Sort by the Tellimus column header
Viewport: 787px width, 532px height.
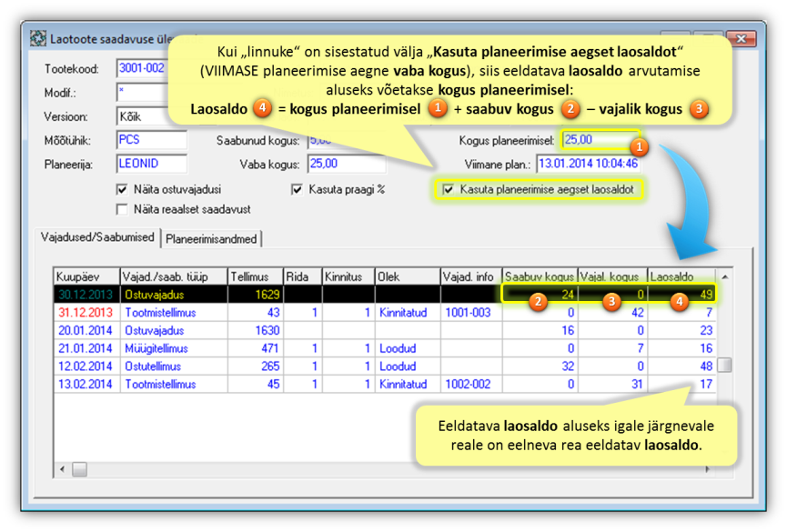click(256, 276)
